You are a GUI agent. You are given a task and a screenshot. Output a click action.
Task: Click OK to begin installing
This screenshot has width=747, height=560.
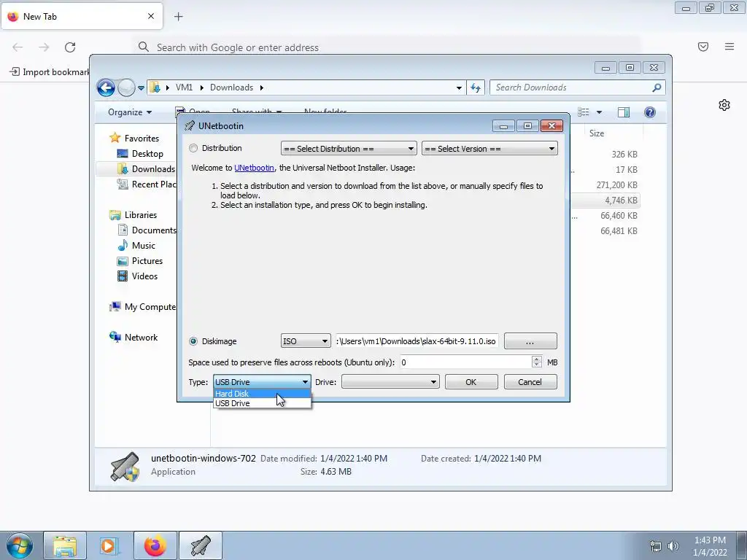pyautogui.click(x=471, y=382)
